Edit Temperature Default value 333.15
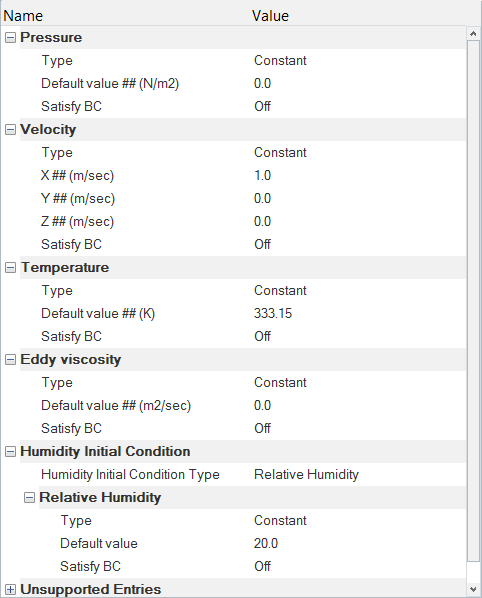 (273, 313)
